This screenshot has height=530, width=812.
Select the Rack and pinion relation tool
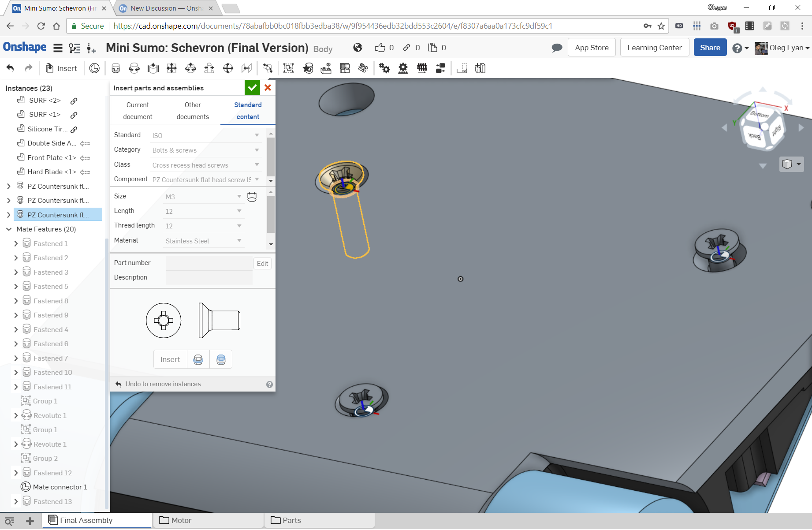tap(403, 68)
